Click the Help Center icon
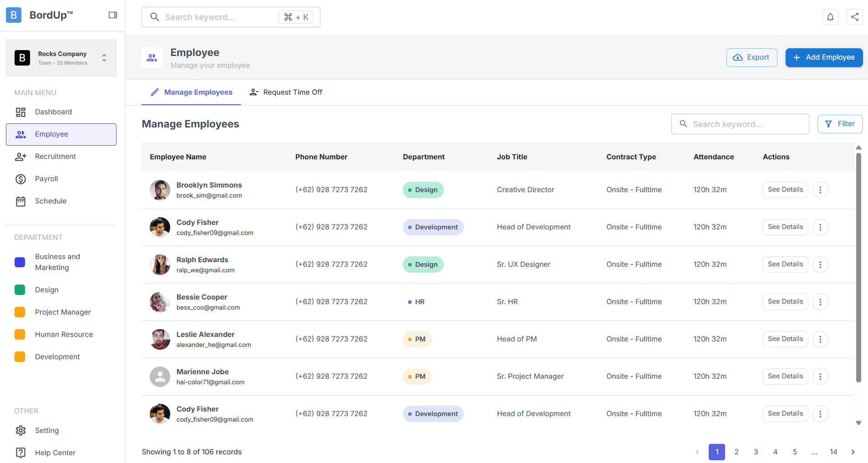Screen dimensions: 868x463 pos(20,453)
